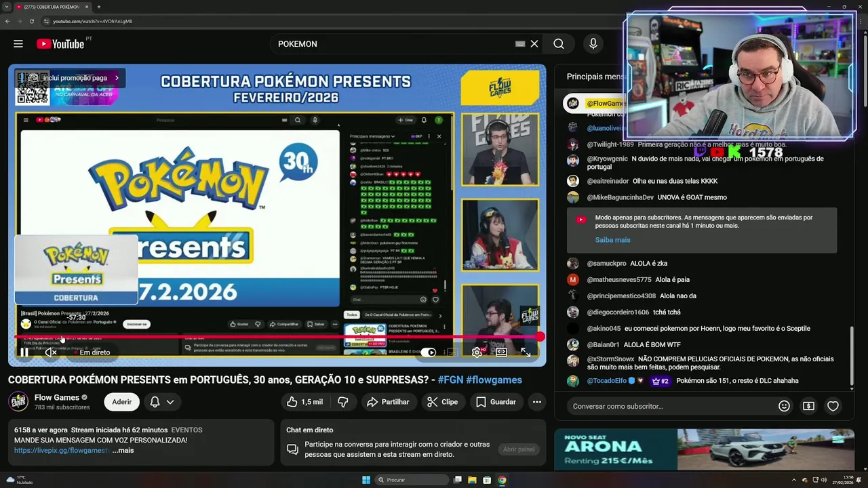The height and width of the screenshot is (488, 868).
Task: Open pinned @FlowGames message in chat
Action: (x=593, y=103)
